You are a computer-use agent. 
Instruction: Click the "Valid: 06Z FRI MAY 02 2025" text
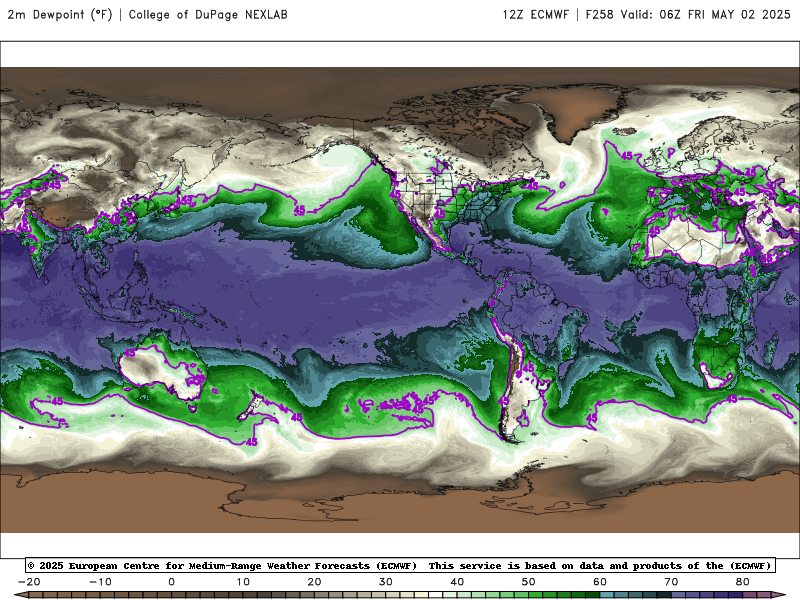click(x=705, y=14)
